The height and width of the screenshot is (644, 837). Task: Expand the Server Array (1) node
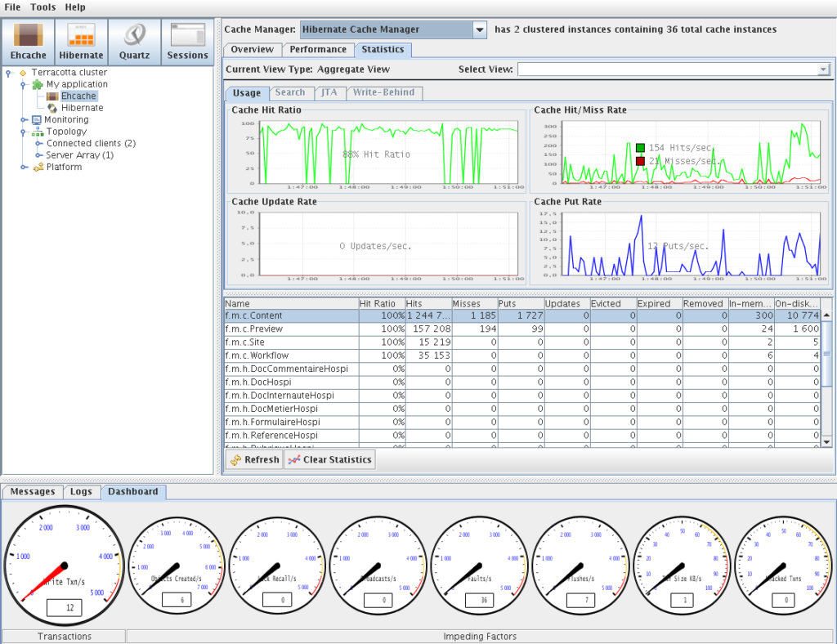tap(38, 155)
